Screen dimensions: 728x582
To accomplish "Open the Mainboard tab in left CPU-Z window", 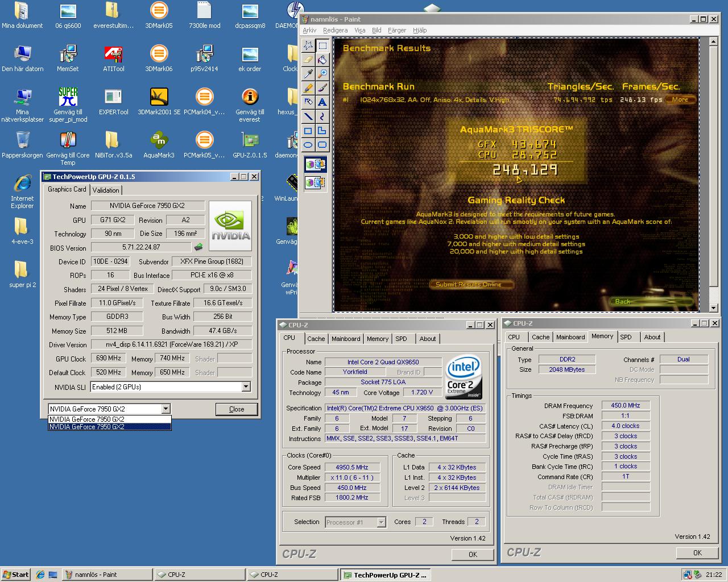I will pos(346,339).
